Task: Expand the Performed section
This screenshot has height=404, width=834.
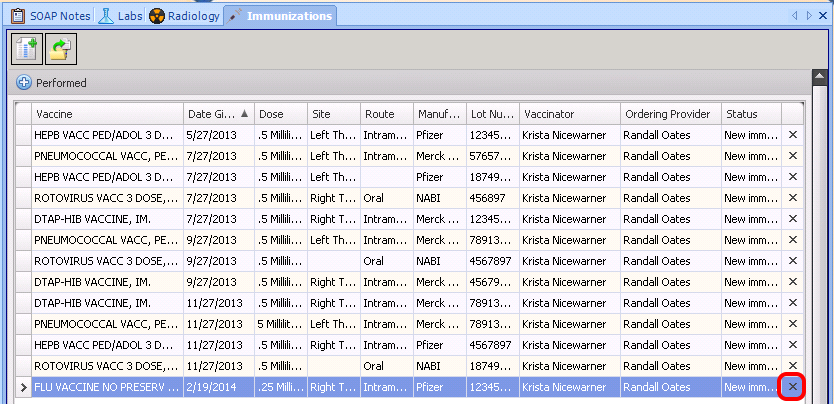Action: pyautogui.click(x=24, y=83)
